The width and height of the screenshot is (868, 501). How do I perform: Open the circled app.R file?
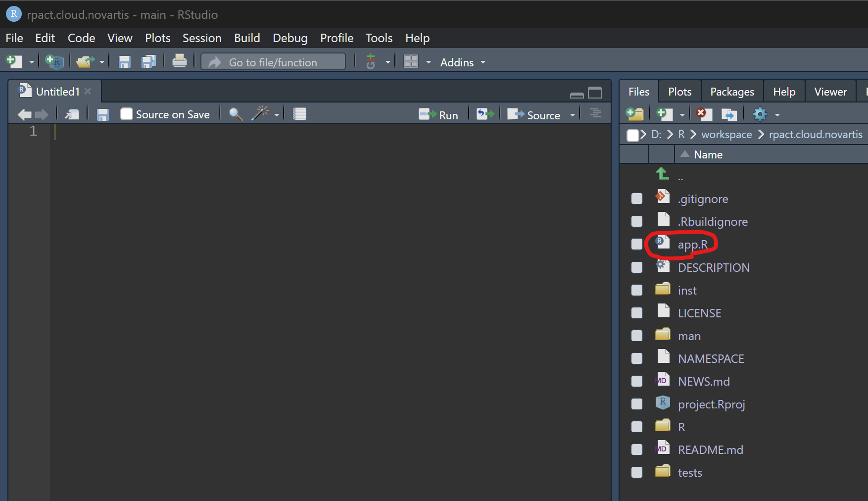pos(693,244)
